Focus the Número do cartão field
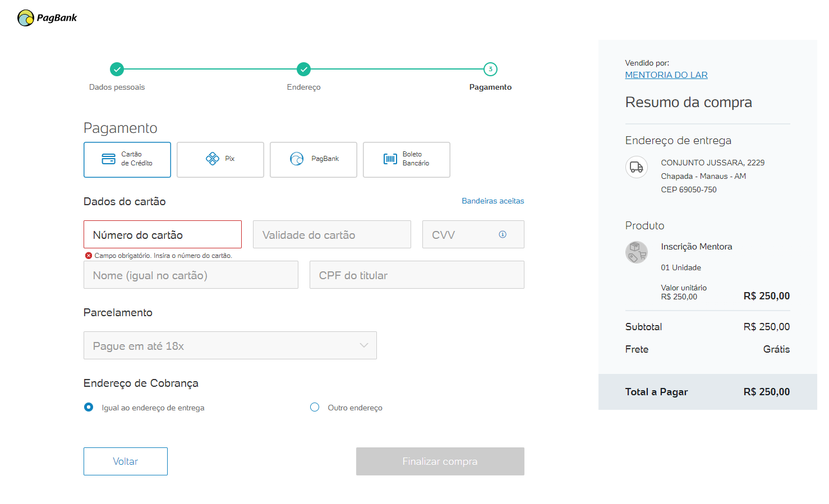 (163, 234)
